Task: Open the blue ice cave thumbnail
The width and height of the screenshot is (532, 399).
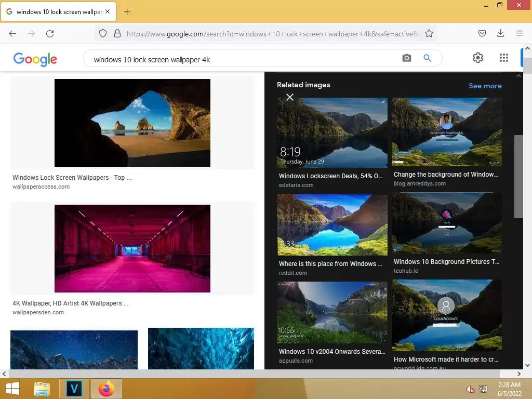Action: tap(201, 349)
